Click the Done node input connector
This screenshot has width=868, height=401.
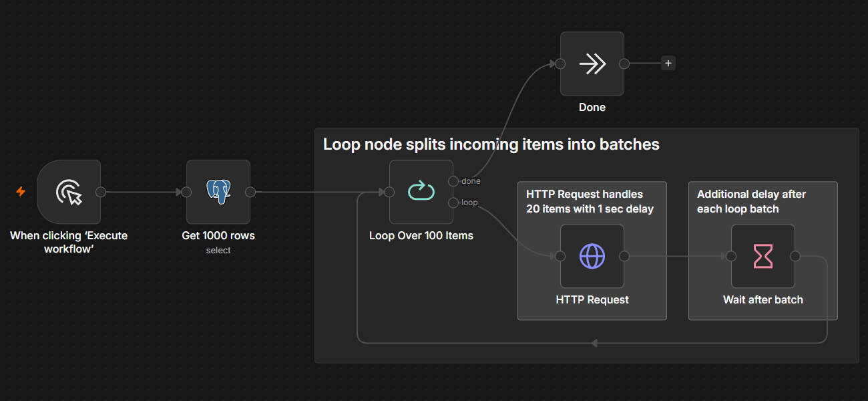(560, 63)
